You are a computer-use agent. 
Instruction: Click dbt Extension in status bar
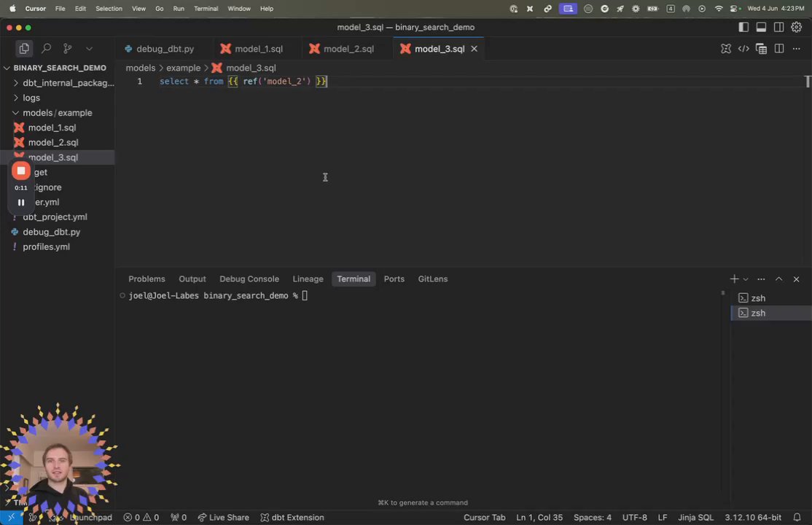click(x=292, y=517)
